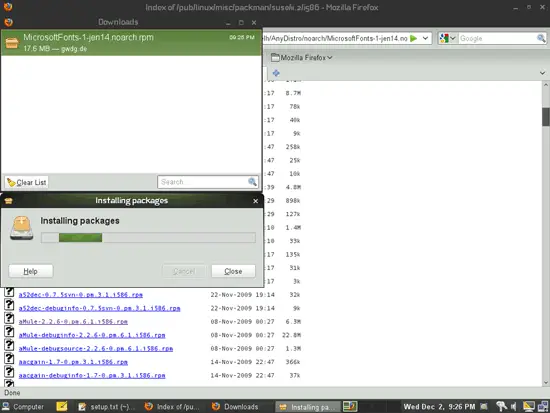Close the Installing packages dialog with X
Screen dimensions: 550x413
coord(255,201)
